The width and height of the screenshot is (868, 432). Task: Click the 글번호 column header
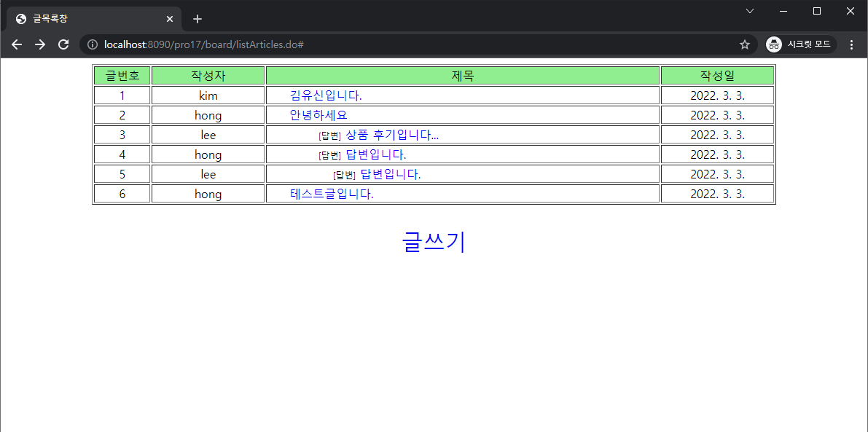click(x=122, y=75)
